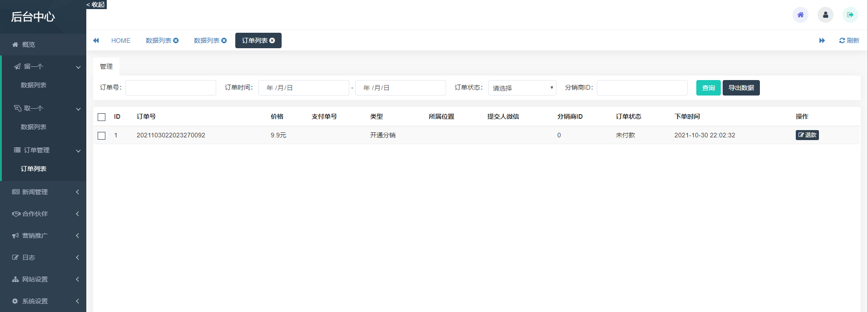Toggle the select-all checkbox in table header
Viewport: 868px width, 312px height.
point(102,117)
